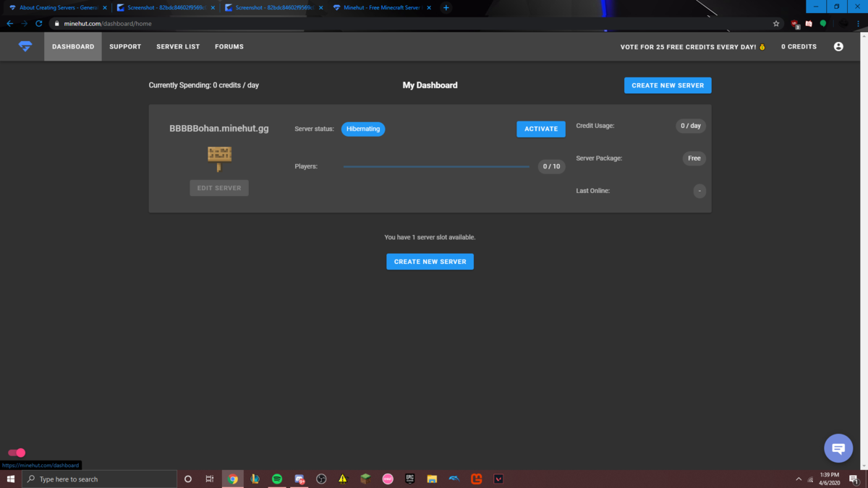868x488 pixels.
Task: Bookmark this page with star
Action: 776,23
